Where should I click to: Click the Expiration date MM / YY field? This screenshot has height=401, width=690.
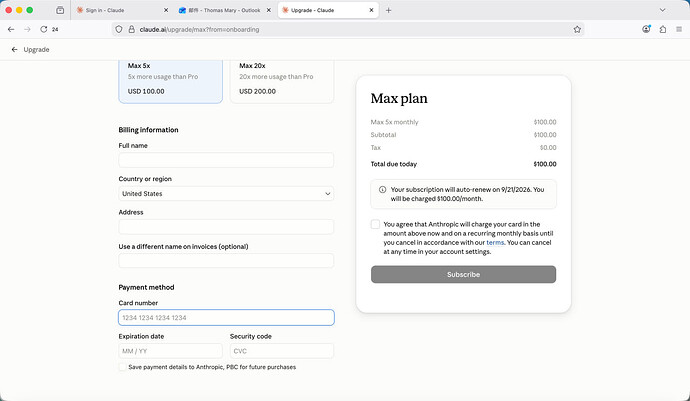pyautogui.click(x=170, y=351)
